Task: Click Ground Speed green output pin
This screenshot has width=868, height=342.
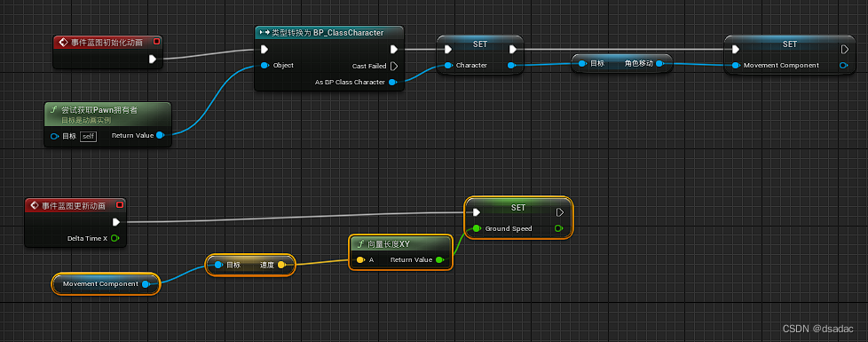Action: click(558, 228)
